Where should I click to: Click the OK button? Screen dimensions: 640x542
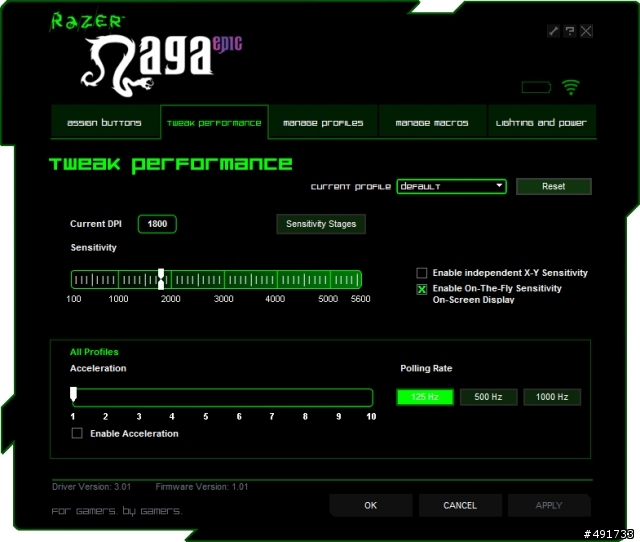(371, 506)
